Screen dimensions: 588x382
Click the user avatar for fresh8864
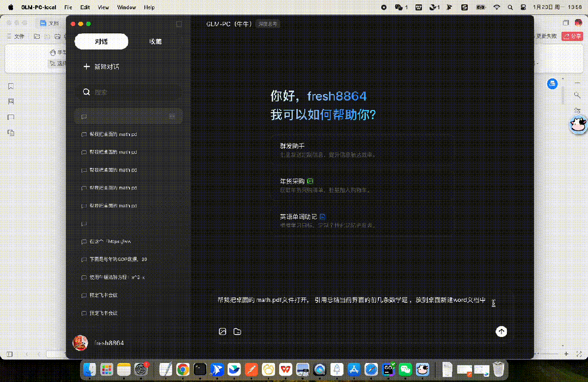pos(80,343)
